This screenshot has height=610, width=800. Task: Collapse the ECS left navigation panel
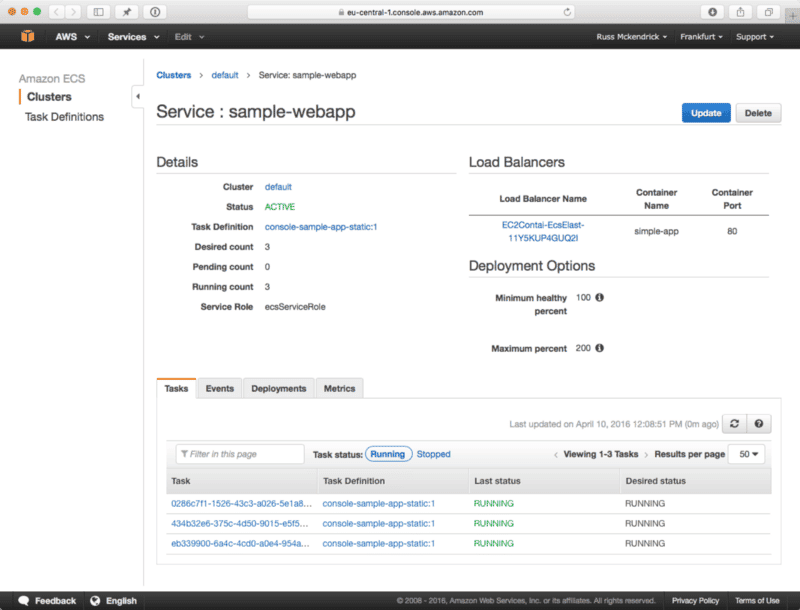click(137, 97)
